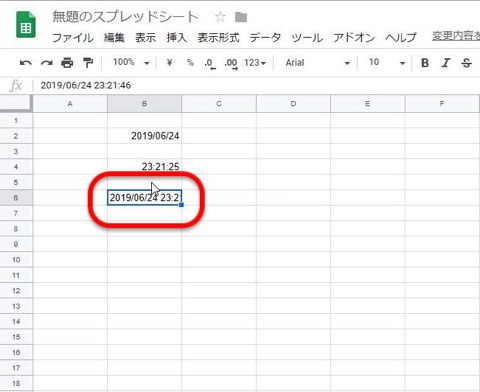Viewport: 480px width, 392px height.
Task: Open the データ menu
Action: (265, 37)
